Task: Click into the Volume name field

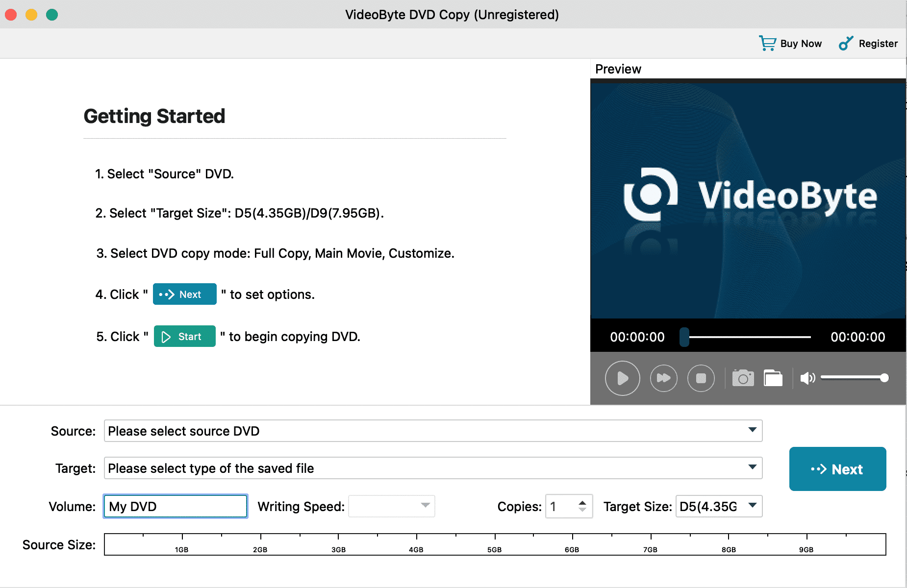Action: click(175, 506)
